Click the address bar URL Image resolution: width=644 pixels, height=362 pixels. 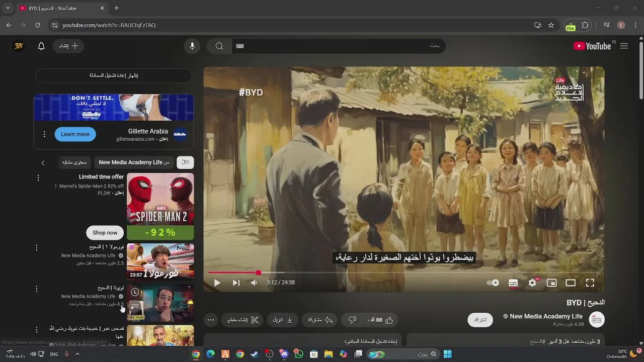[x=109, y=25]
